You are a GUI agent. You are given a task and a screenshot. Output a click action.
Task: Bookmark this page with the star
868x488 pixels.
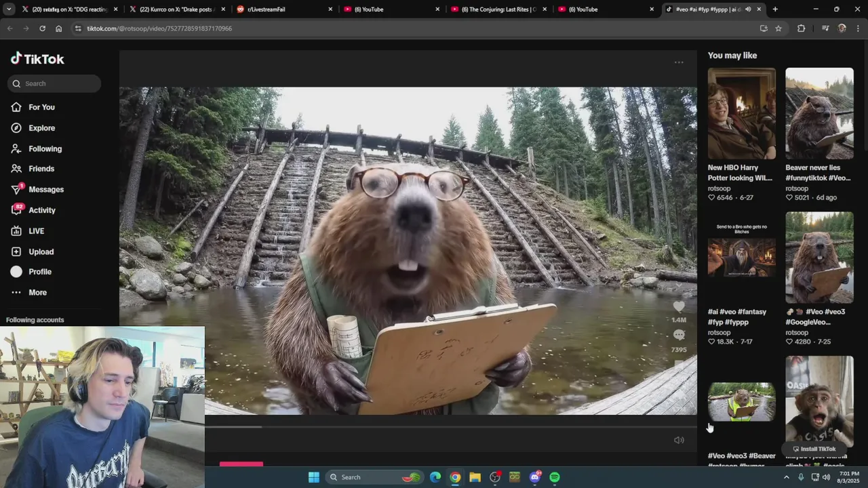[778, 28]
